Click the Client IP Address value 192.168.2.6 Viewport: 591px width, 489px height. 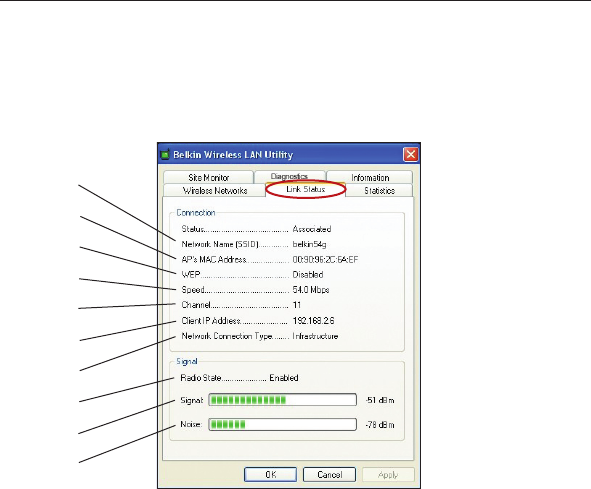[x=313, y=321]
